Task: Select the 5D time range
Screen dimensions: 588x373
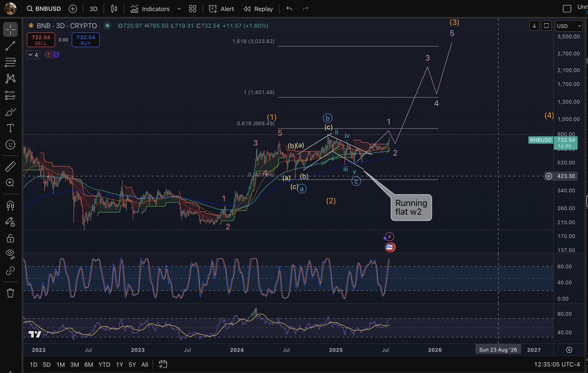Action: click(x=47, y=365)
